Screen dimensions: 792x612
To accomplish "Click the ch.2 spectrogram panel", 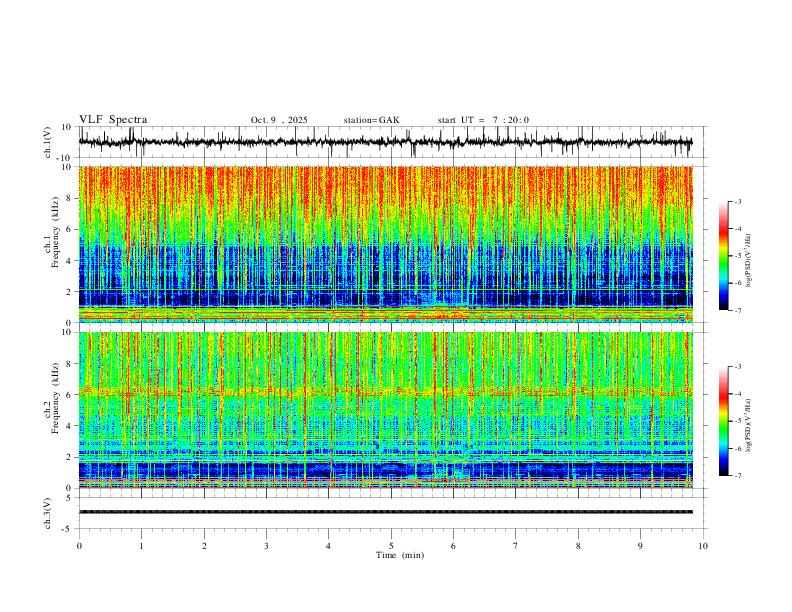I will [x=386, y=410].
